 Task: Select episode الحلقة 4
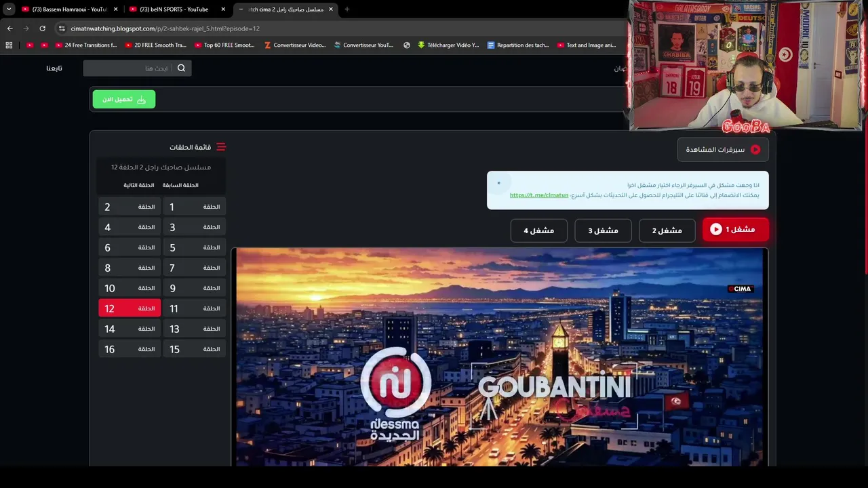130,227
